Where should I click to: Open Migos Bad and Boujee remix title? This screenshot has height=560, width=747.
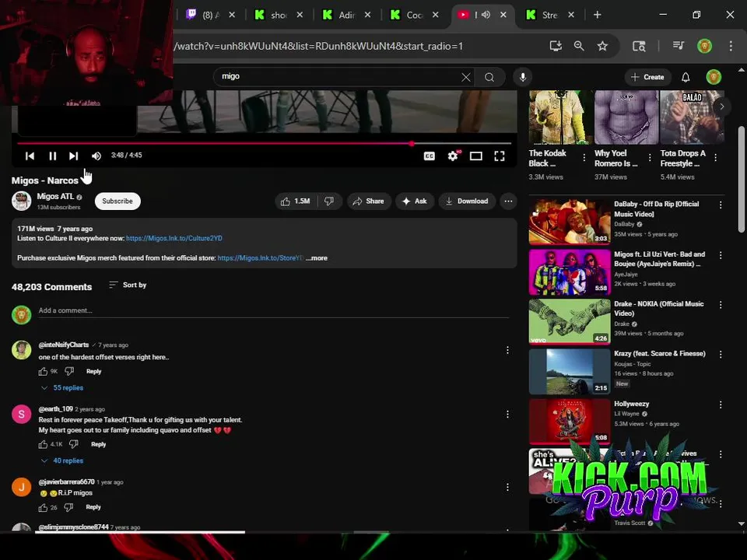pyautogui.click(x=659, y=259)
